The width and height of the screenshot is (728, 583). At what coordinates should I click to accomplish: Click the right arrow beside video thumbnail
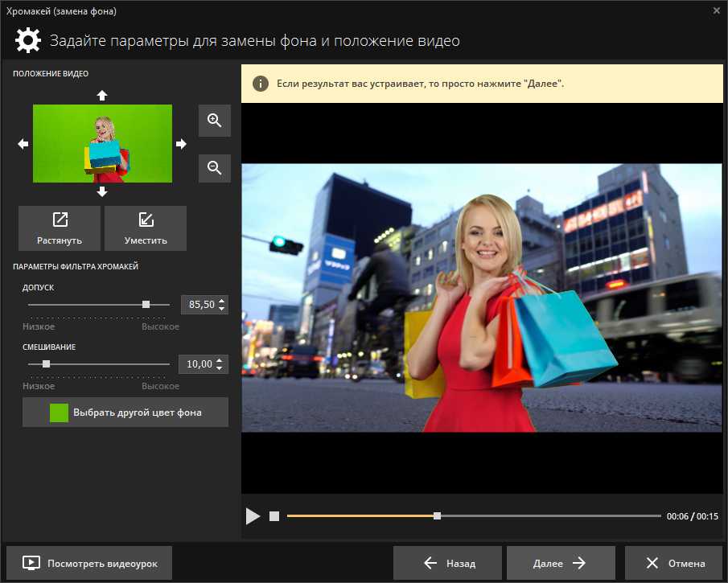[181, 144]
